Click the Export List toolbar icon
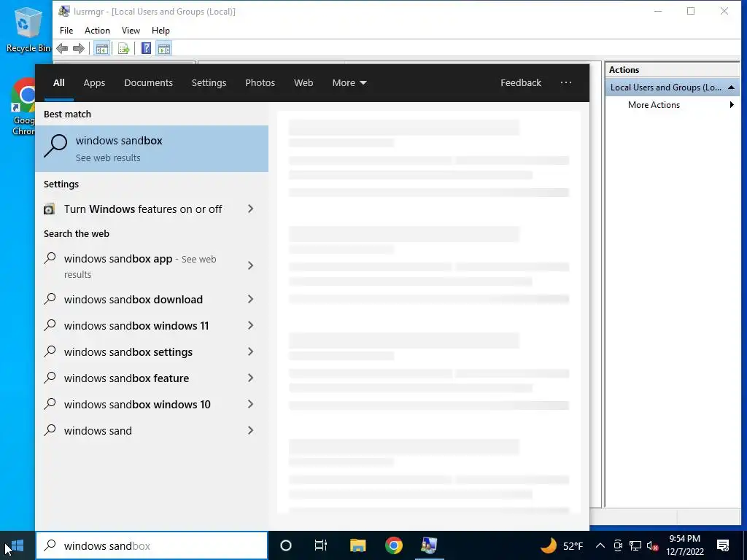Image resolution: width=747 pixels, height=560 pixels. pos(124,48)
